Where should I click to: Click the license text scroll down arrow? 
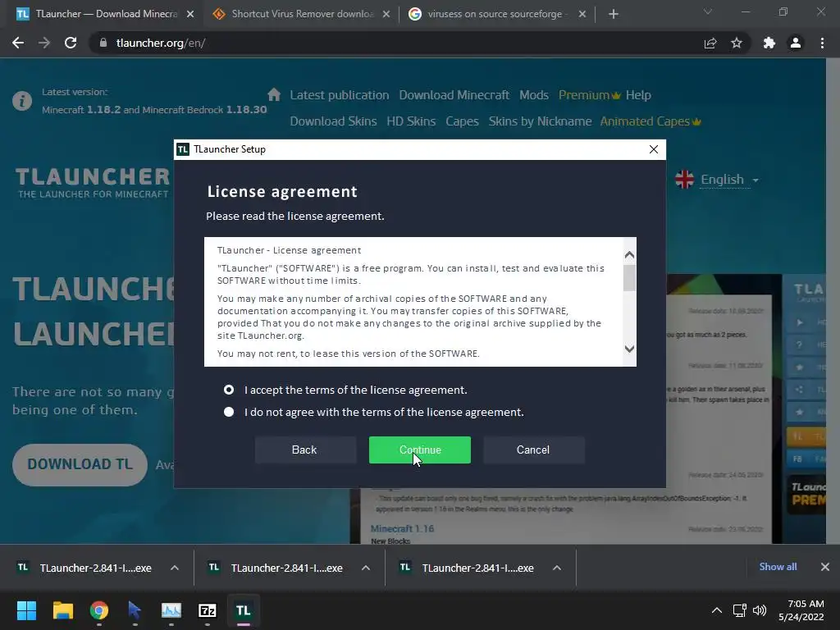tap(629, 349)
